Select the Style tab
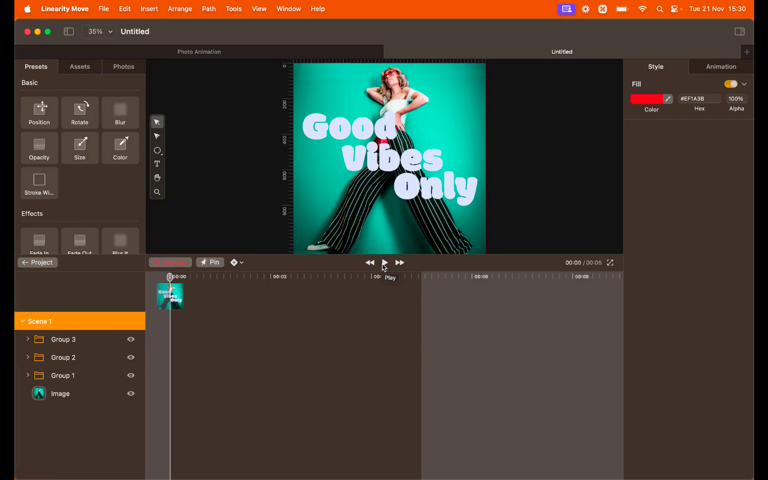768x480 pixels. tap(655, 67)
